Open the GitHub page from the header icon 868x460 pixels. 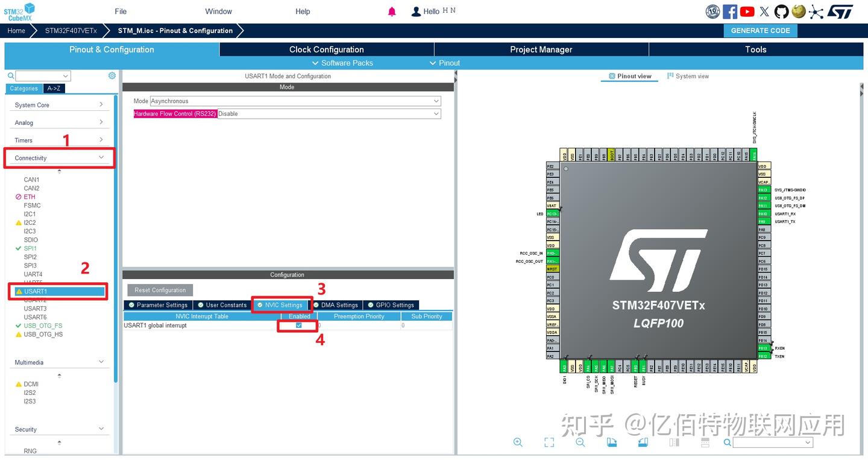click(781, 11)
